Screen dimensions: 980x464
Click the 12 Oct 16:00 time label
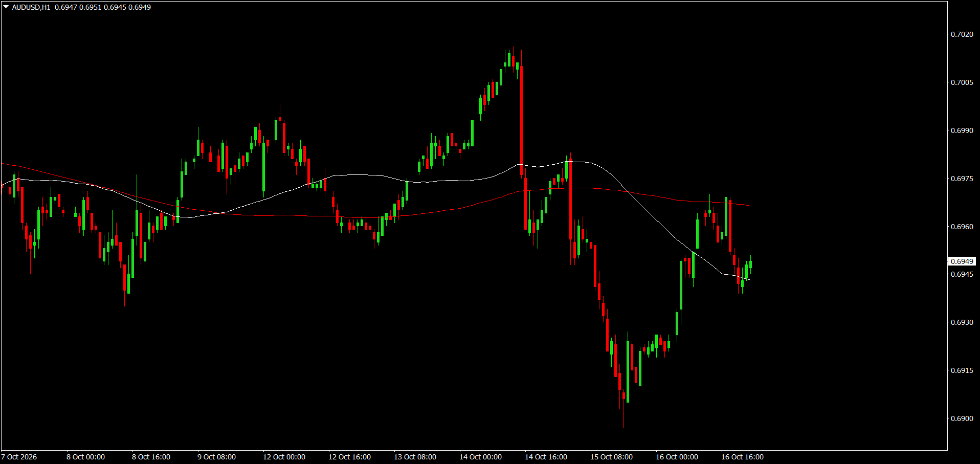point(349,457)
